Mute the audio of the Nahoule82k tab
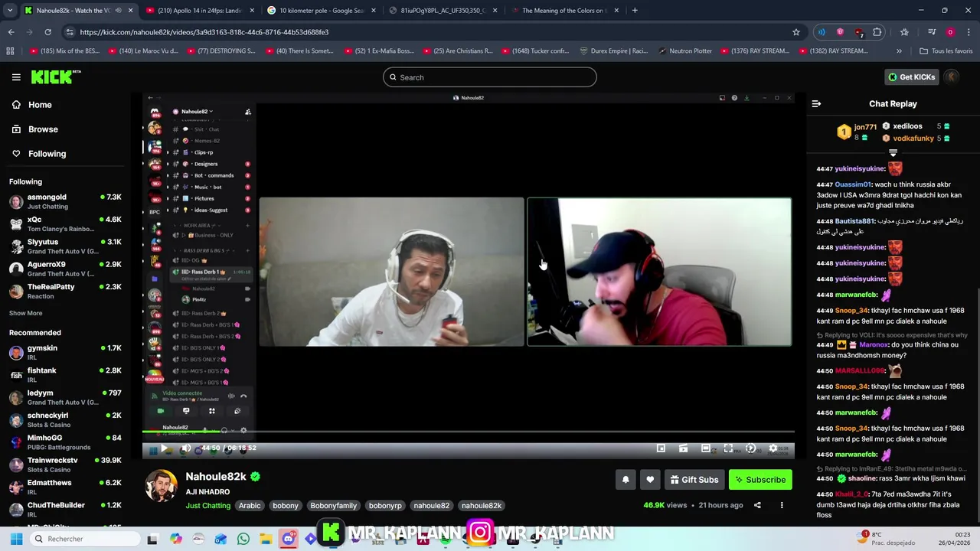This screenshot has height=551, width=980. 118,11
